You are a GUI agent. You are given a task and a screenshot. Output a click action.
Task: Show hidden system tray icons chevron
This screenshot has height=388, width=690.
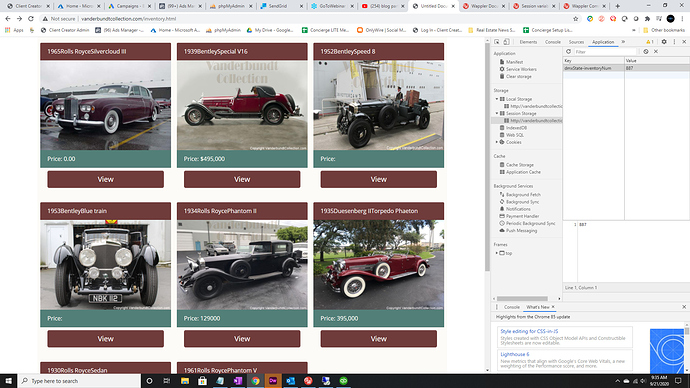617,381
